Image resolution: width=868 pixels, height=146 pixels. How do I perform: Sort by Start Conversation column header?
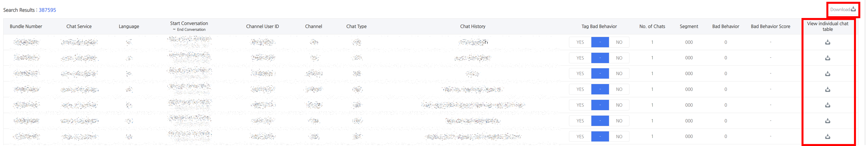point(189,23)
